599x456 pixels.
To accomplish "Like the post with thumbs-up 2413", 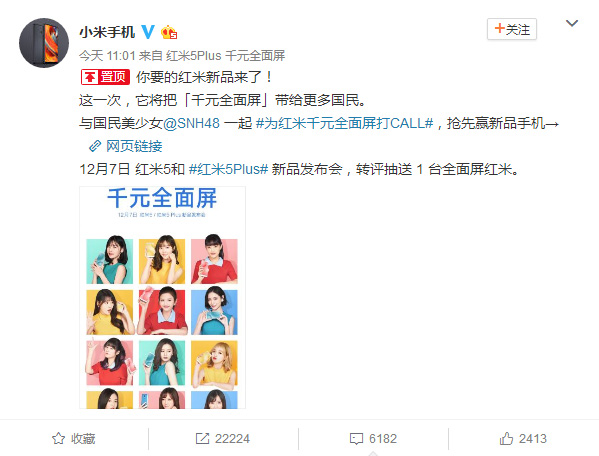I will [506, 438].
